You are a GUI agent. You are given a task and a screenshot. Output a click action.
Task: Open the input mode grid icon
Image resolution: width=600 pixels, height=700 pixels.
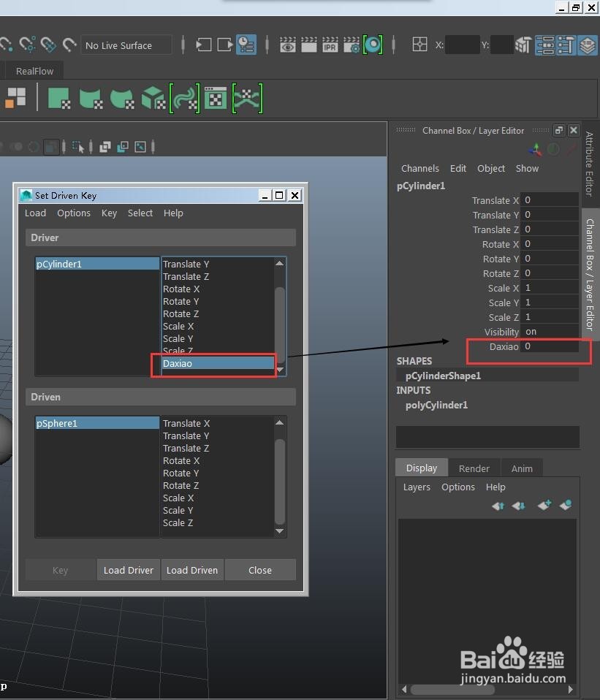(419, 44)
